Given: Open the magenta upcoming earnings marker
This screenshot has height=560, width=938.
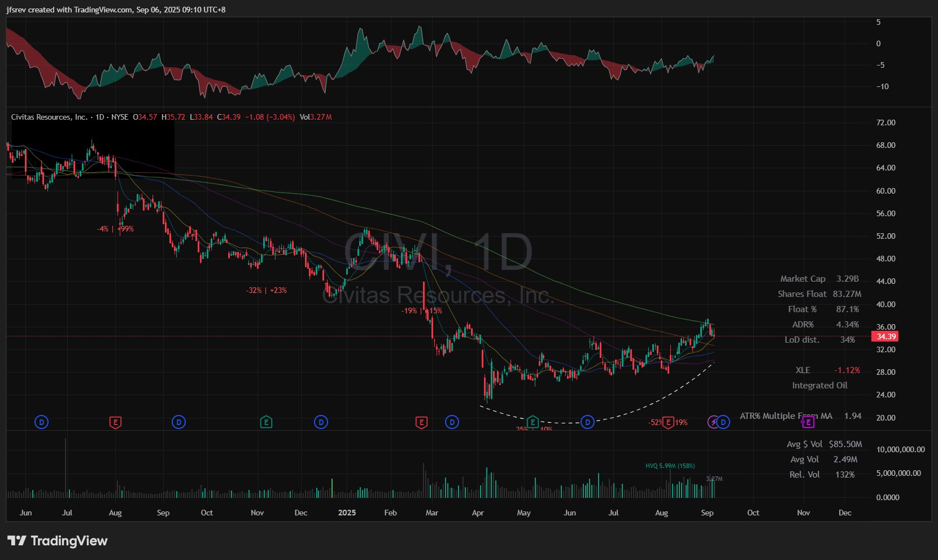Looking at the screenshot, I should [x=808, y=422].
